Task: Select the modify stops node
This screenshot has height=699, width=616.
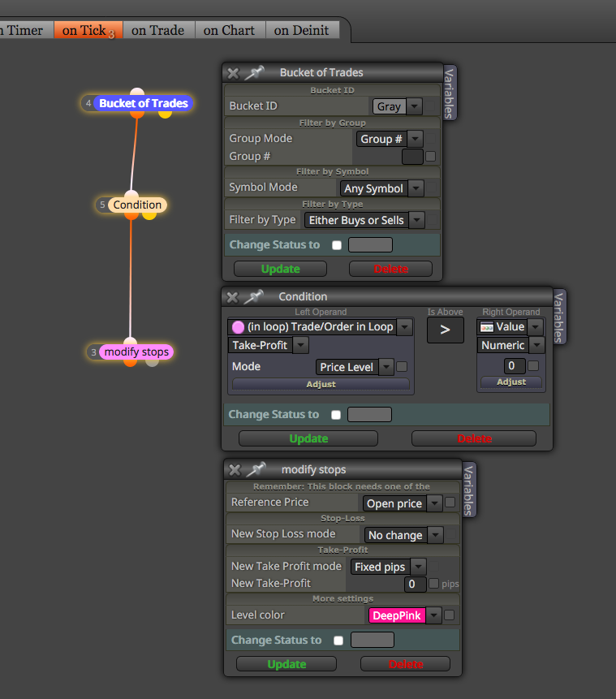Action: (136, 352)
